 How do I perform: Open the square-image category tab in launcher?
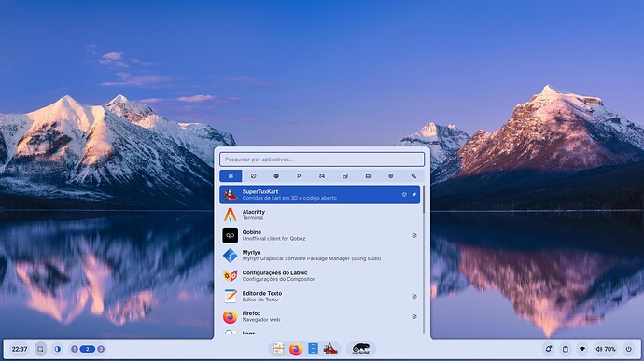tap(345, 175)
